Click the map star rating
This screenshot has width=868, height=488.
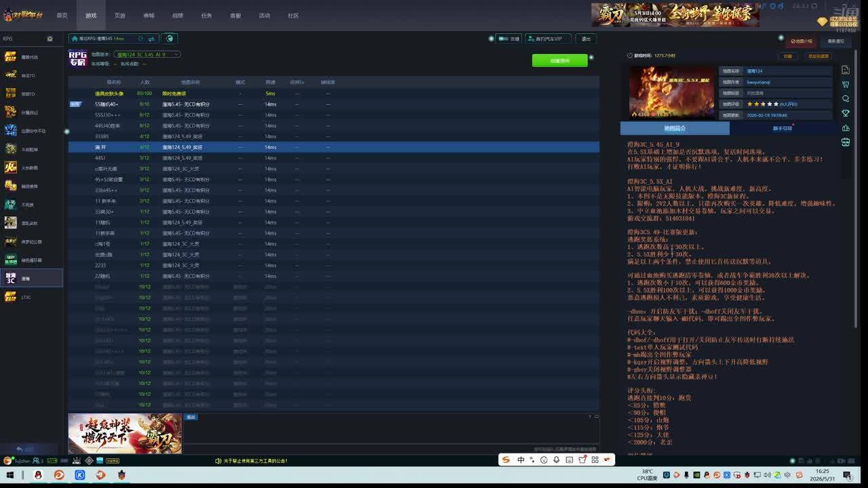pos(763,104)
